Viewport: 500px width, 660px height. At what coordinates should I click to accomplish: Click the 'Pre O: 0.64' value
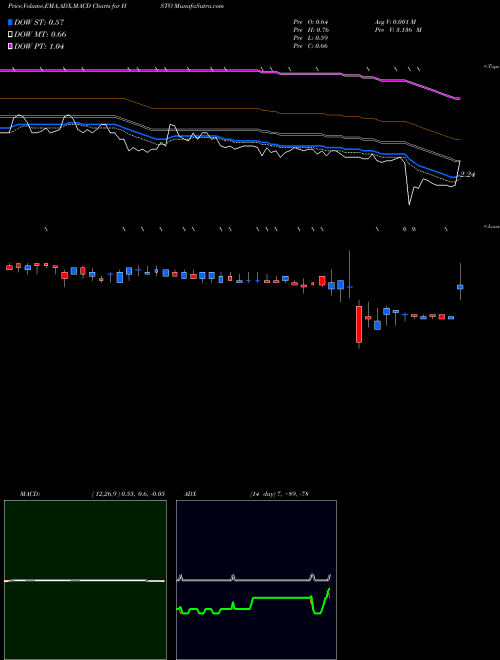[x=311, y=22]
